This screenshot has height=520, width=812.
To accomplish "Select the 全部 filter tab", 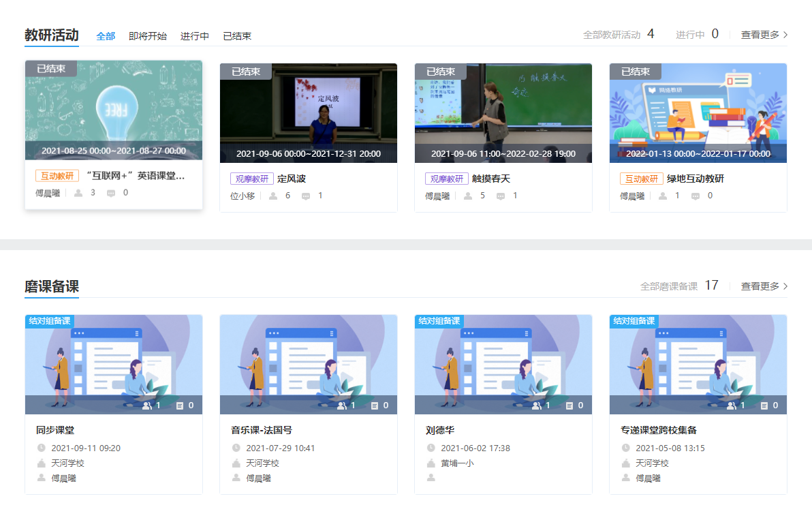I will (x=106, y=36).
